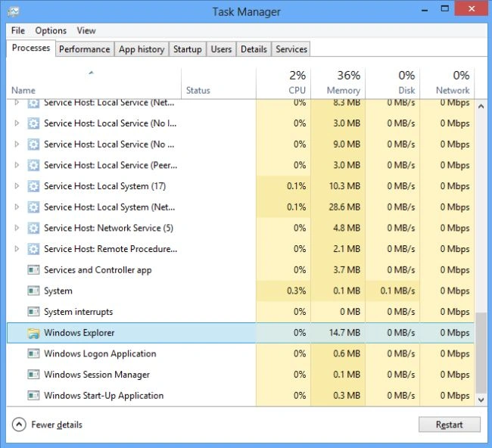Expand Service Host: Local Service (Peer...) row
This screenshot has width=492, height=448.
pyautogui.click(x=17, y=165)
